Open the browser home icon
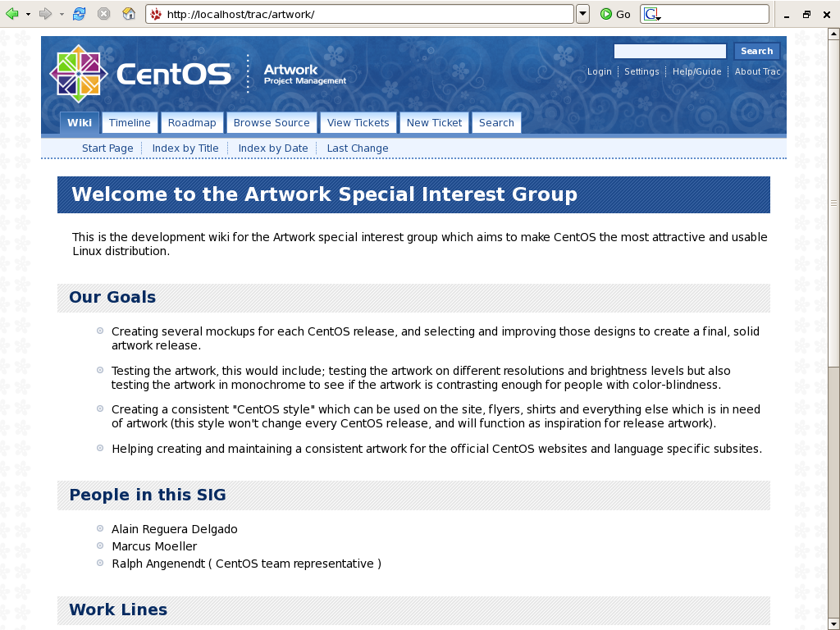The width and height of the screenshot is (840, 630). click(129, 14)
